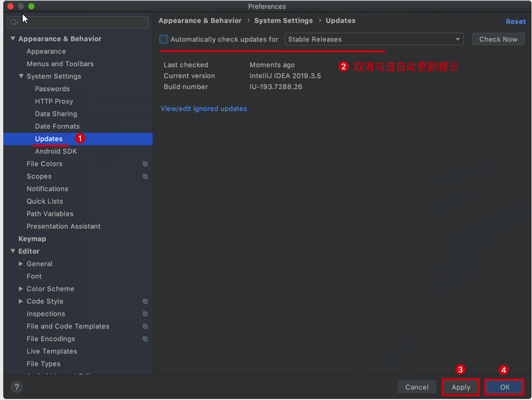
Task: Expand the Code Style node
Action: pyautogui.click(x=21, y=301)
